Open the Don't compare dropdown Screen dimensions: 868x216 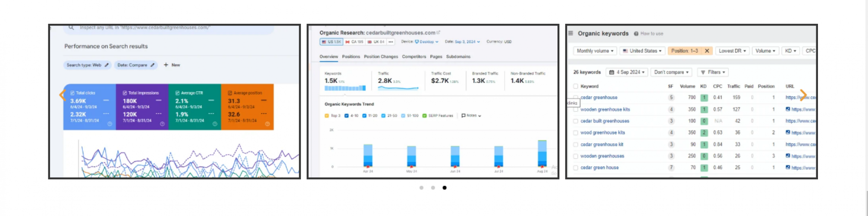(671, 72)
